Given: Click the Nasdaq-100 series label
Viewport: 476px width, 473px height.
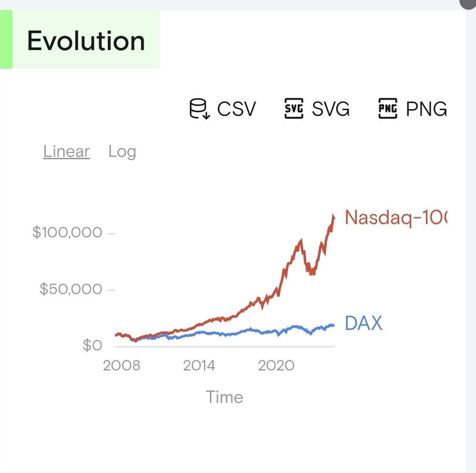Looking at the screenshot, I should 395,217.
